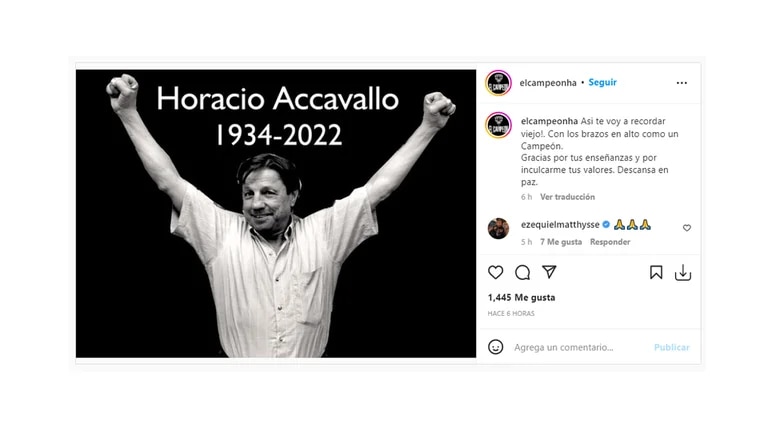Share post with paper plane icon
This screenshot has height=432, width=768.
tap(549, 272)
